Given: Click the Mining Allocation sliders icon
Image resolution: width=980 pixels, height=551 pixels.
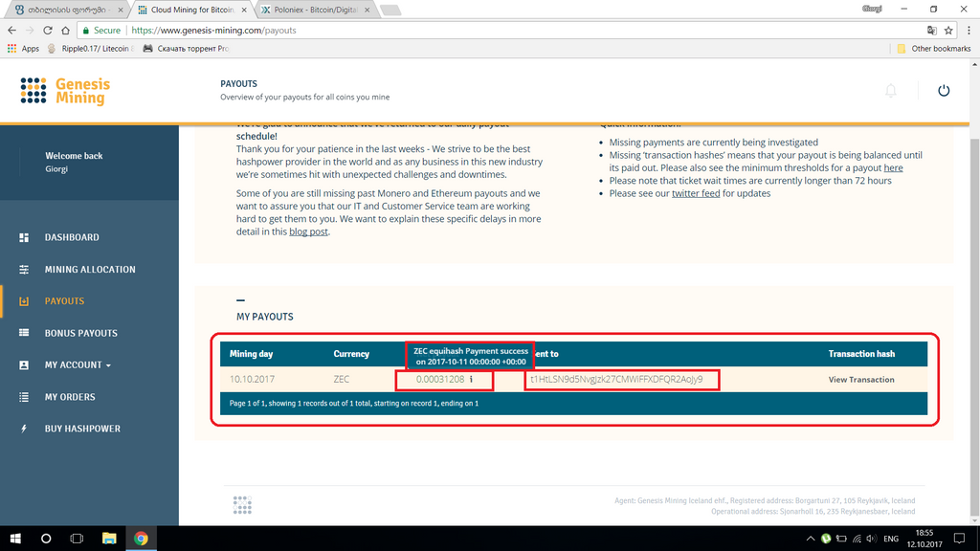Looking at the screenshot, I should (24, 269).
